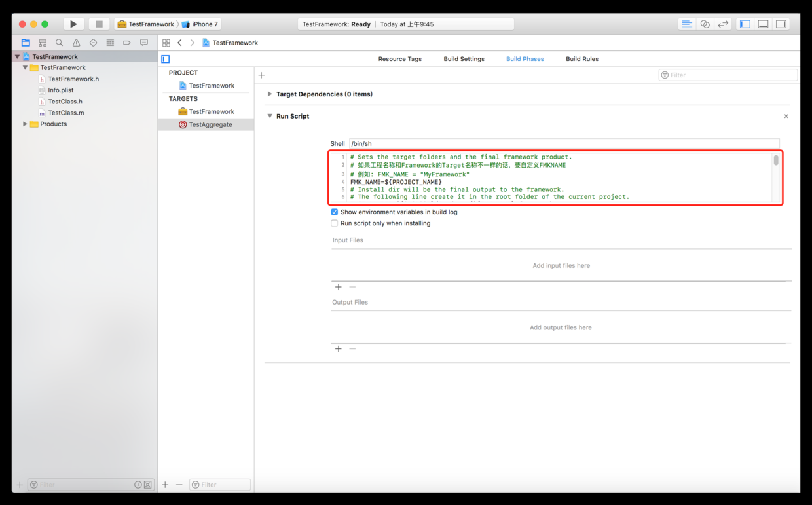Disable Show environment variables in build log

tap(335, 212)
